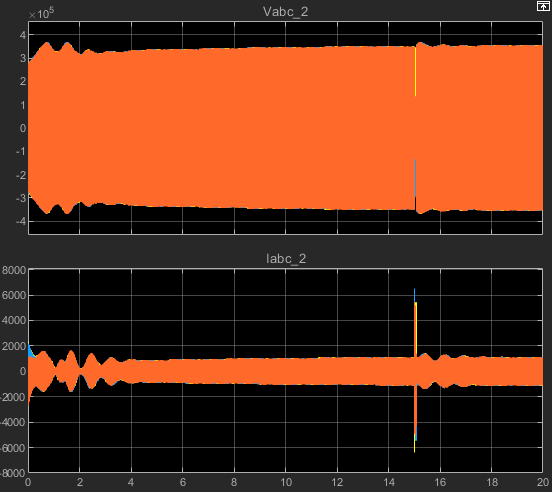Viewport: 552px width, 492px height.
Task: Click the maximize axes icon at top-right
Action: 543,6
